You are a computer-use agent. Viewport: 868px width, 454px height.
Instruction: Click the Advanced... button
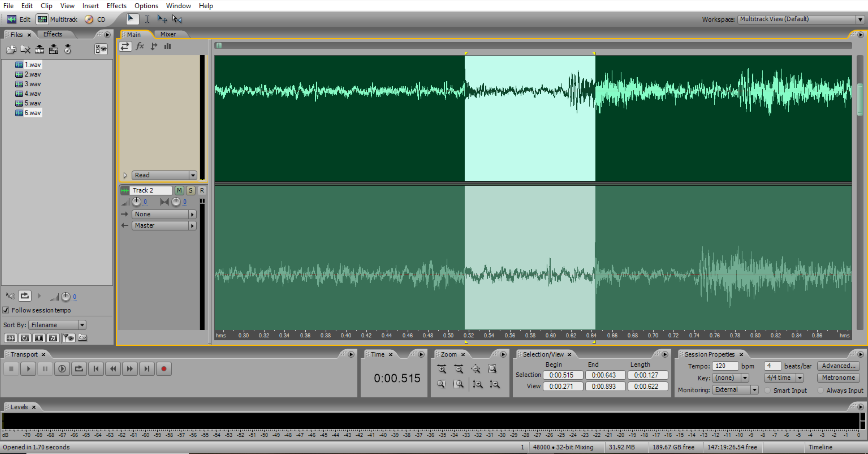[838, 366]
